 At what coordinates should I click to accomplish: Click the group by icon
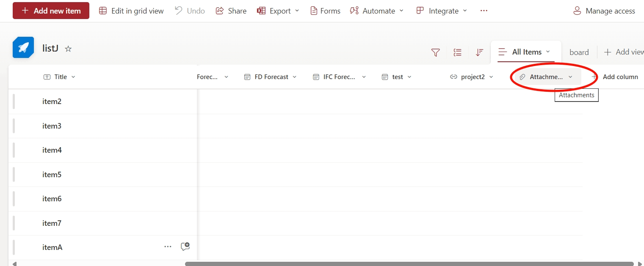[x=457, y=52]
